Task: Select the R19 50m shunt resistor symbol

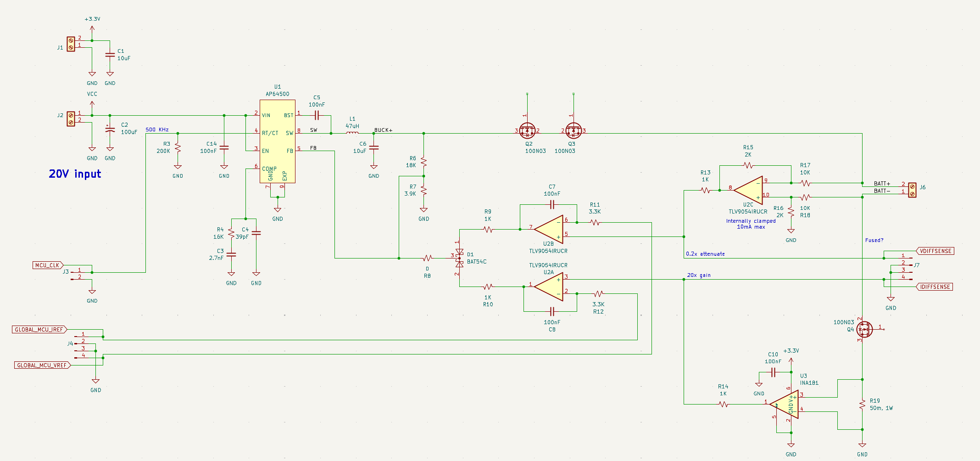Action: pos(862,405)
